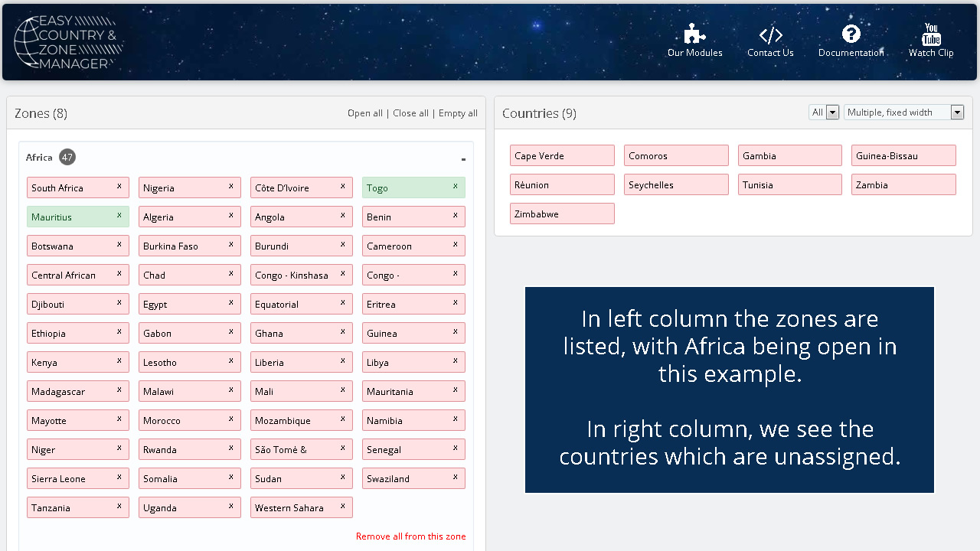Click Remove all from this zone

point(410,536)
